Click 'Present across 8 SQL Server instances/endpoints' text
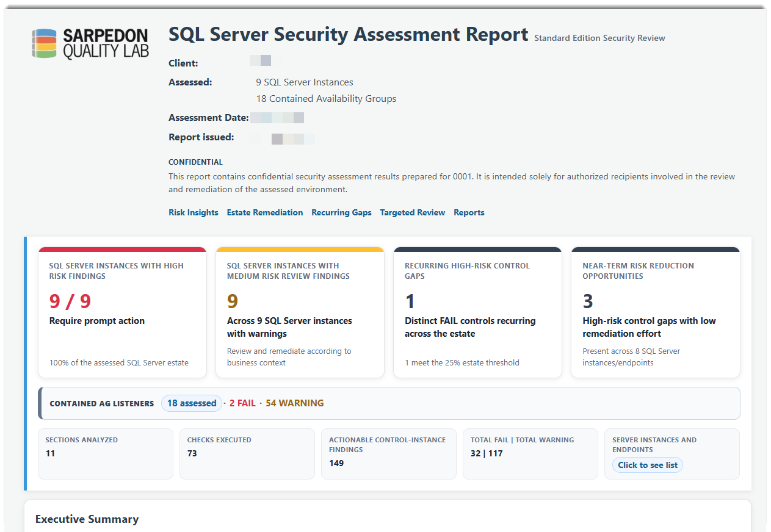 click(x=631, y=357)
